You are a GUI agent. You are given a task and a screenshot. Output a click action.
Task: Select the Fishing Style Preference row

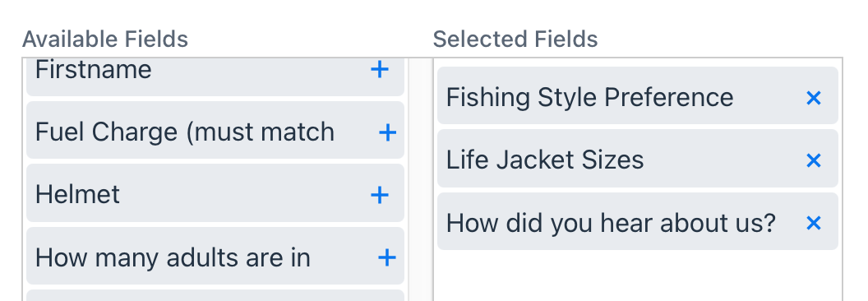(x=638, y=95)
